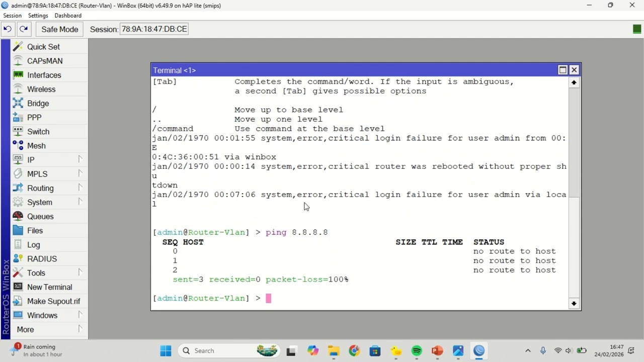Click the System gear icon
644x362 pixels.
pyautogui.click(x=18, y=202)
